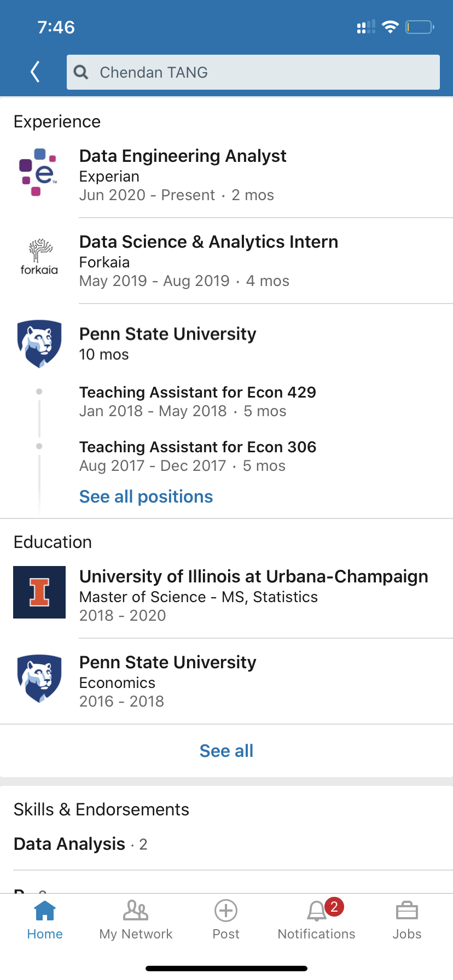Image resolution: width=453 pixels, height=980 pixels.
Task: Tap the search magnifier icon
Action: pos(81,72)
